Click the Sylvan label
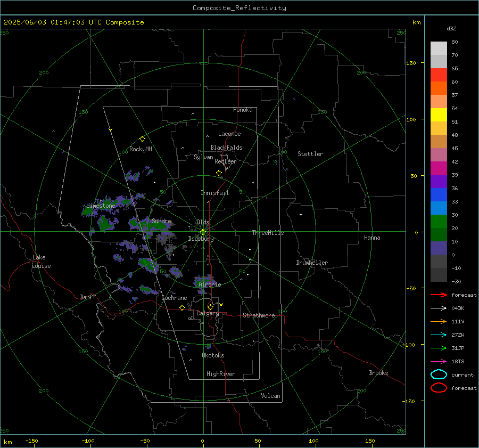 [x=203, y=157]
